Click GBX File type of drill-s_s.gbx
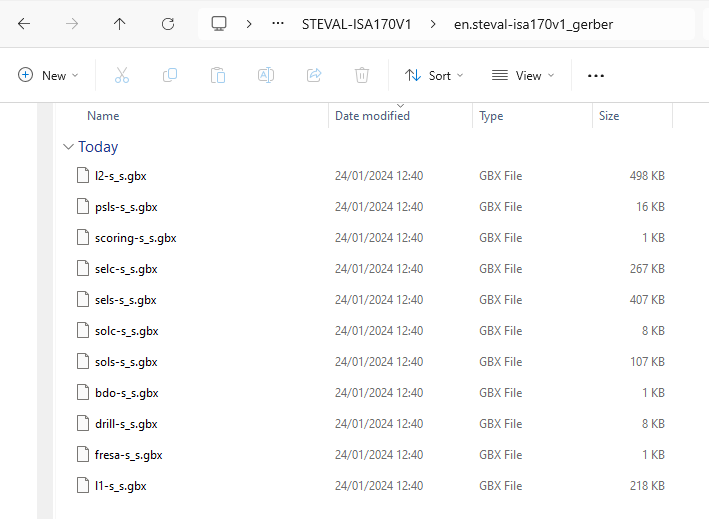 pyautogui.click(x=501, y=424)
